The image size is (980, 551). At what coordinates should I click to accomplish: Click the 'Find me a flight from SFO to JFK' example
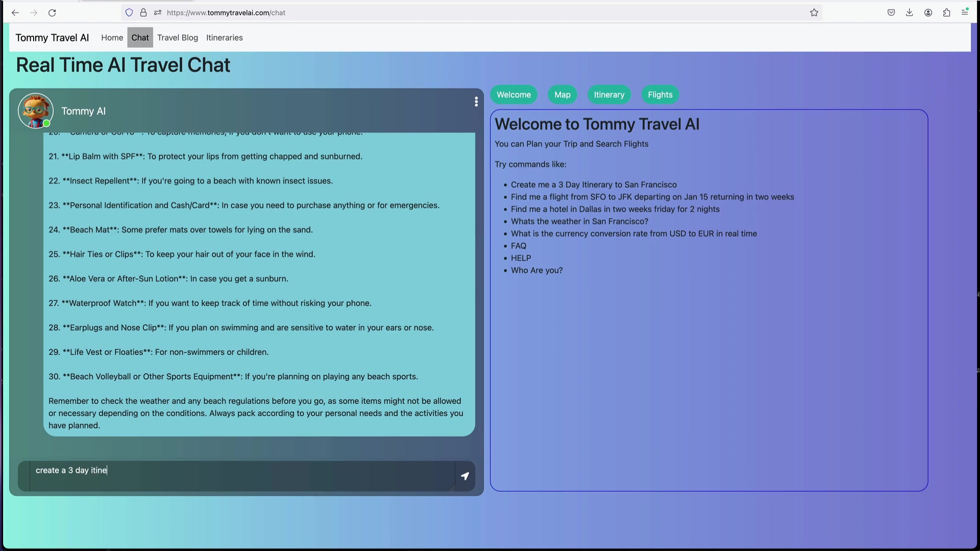[x=652, y=197]
